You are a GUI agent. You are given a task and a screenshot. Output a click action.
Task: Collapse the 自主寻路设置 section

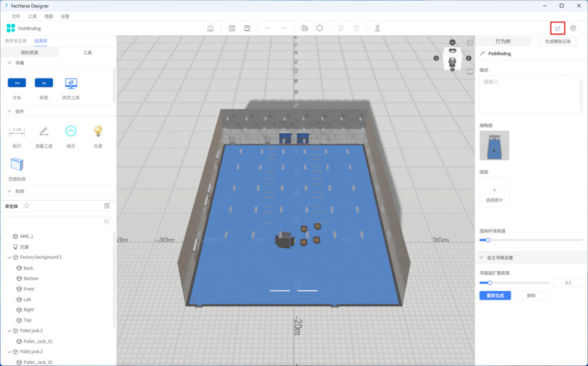pyautogui.click(x=482, y=258)
